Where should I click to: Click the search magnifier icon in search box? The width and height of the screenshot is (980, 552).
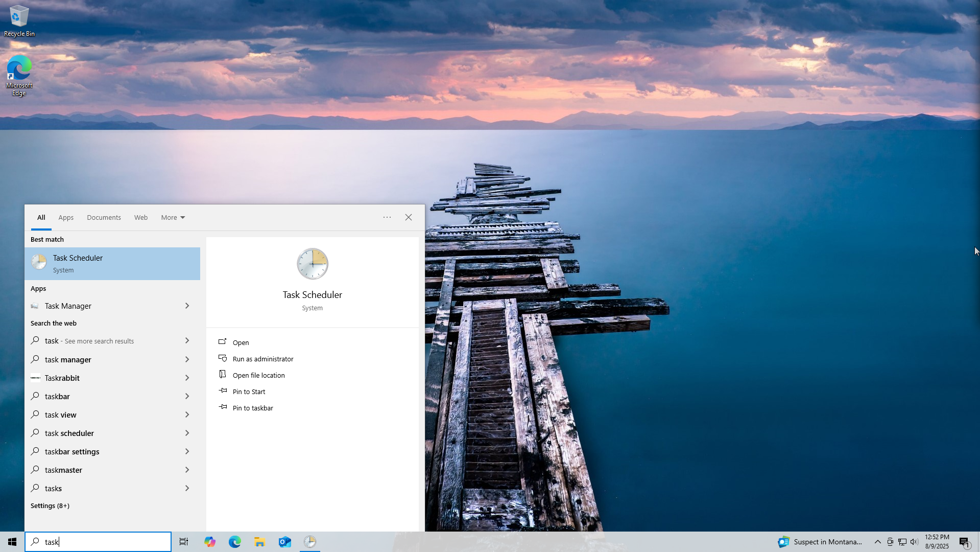[x=35, y=542]
